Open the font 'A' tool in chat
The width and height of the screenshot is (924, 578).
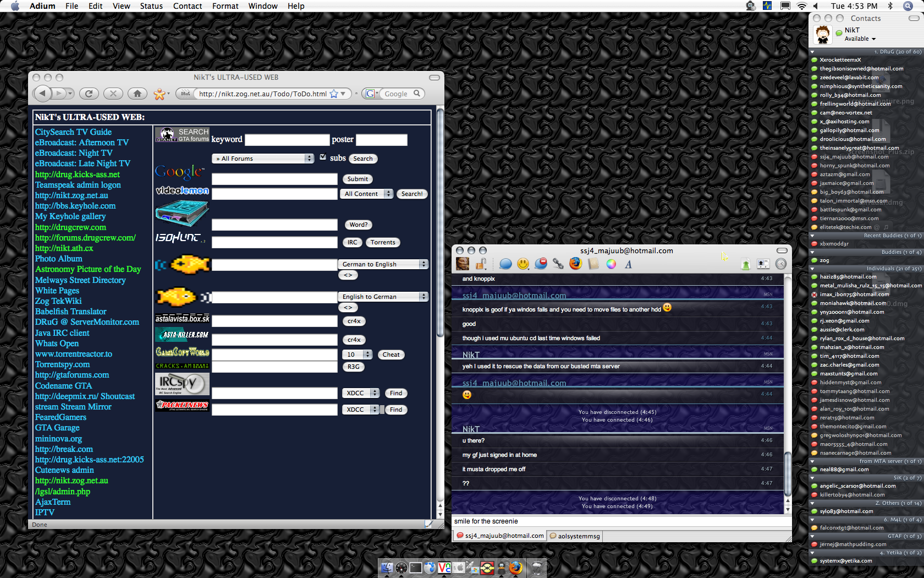pyautogui.click(x=628, y=264)
